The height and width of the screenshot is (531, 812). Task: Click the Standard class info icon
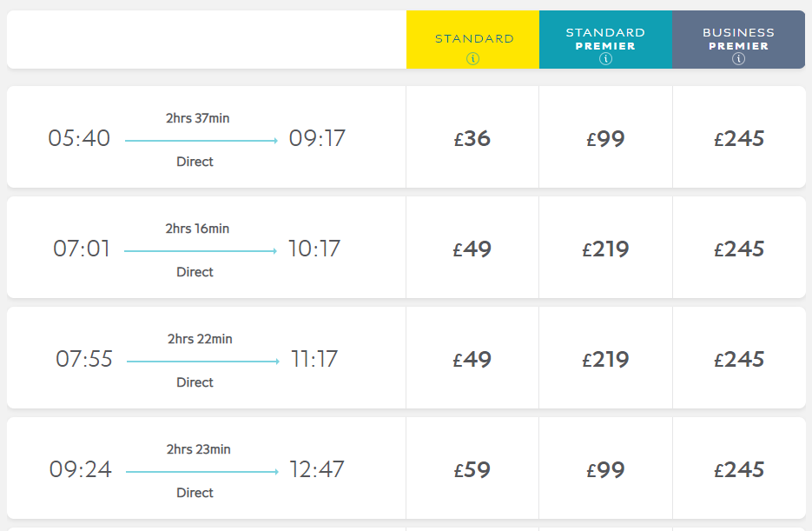(x=472, y=59)
